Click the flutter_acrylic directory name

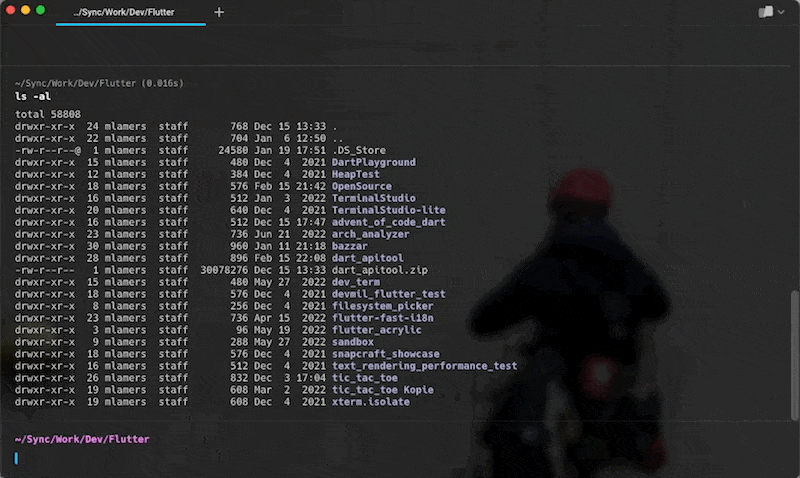[377, 330]
